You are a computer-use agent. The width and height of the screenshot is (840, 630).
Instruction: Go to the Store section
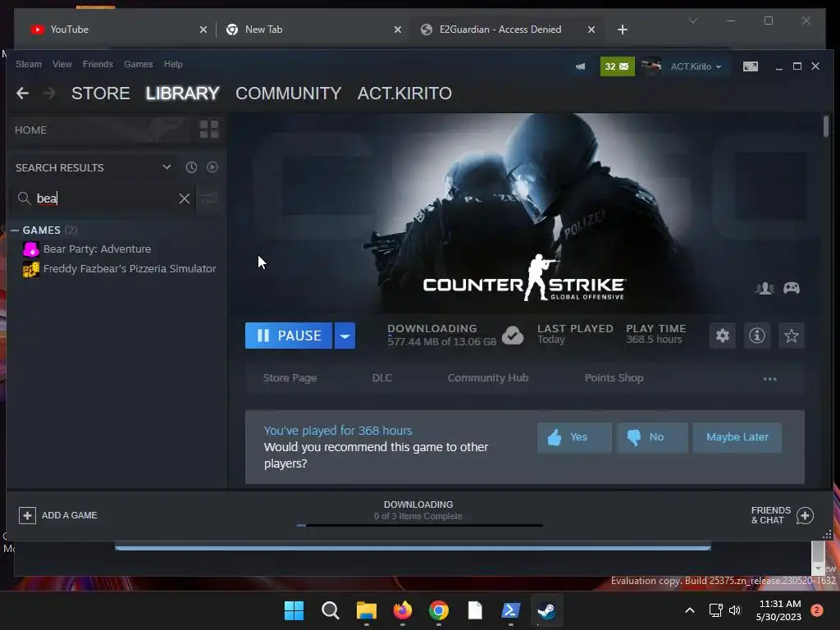tap(101, 94)
